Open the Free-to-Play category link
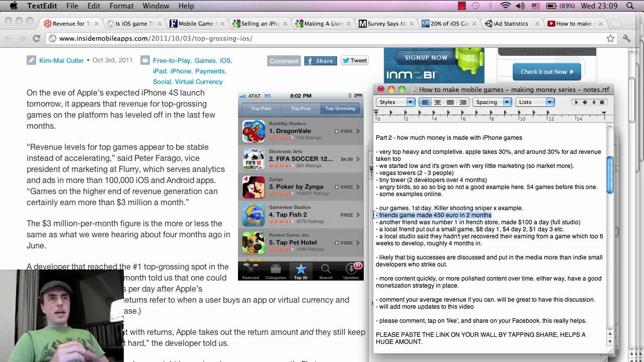644x362 pixels. pos(172,60)
